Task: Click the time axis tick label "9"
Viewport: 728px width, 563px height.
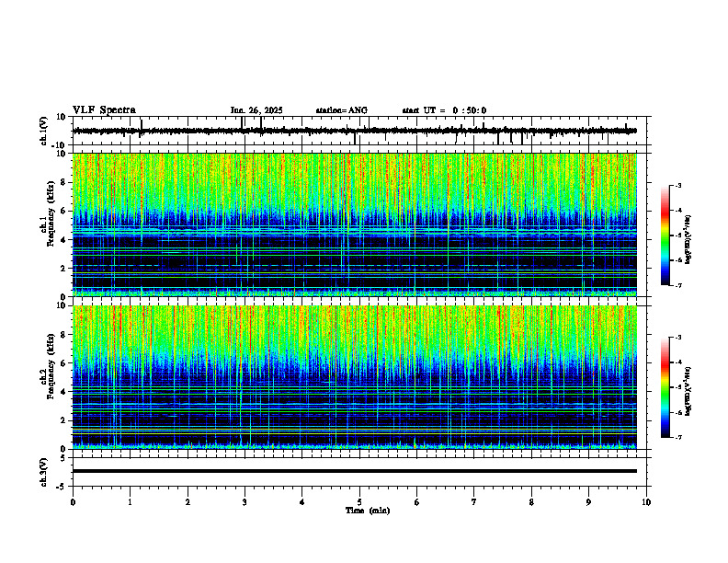Action: 588,502
